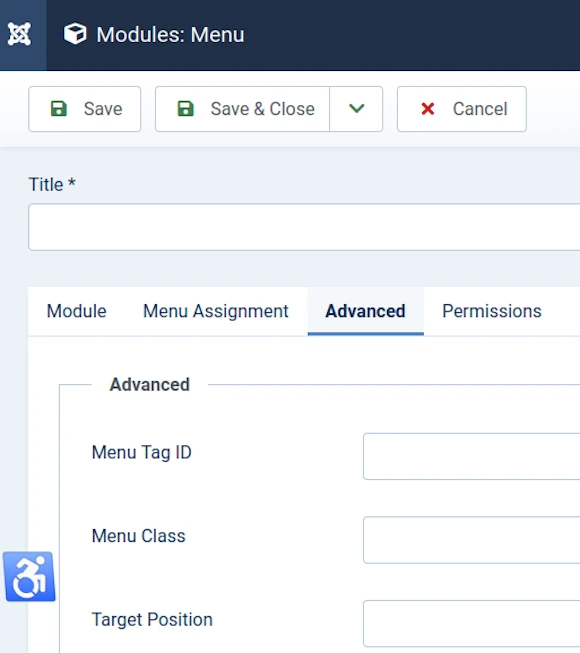Click the Save button
The width and height of the screenshot is (580, 653).
(85, 109)
